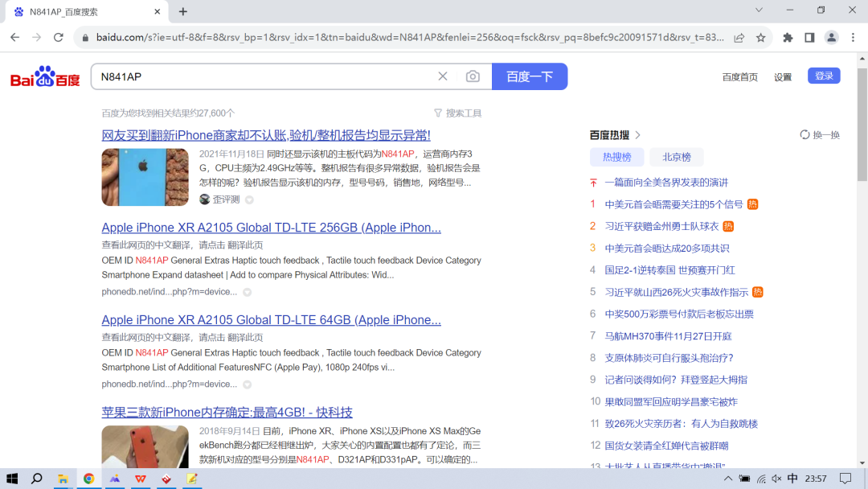
Task: Clear the search box with X icon
Action: (442, 76)
